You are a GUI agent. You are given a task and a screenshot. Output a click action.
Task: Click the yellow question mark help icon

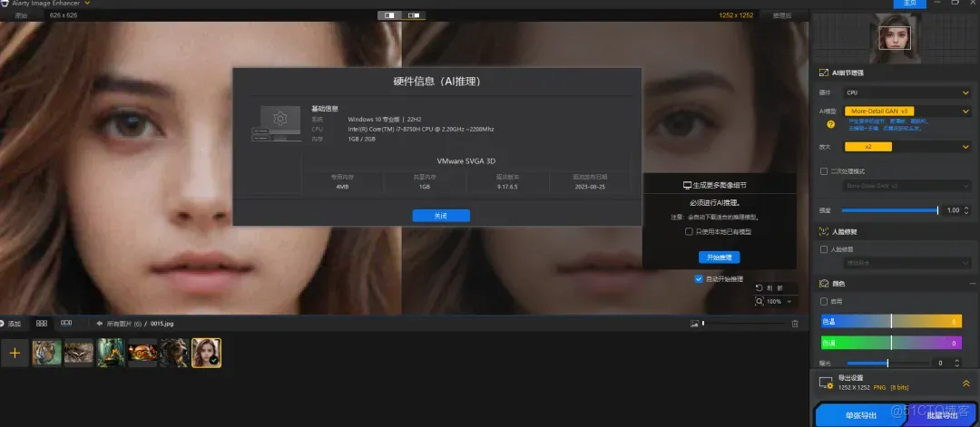(x=830, y=124)
